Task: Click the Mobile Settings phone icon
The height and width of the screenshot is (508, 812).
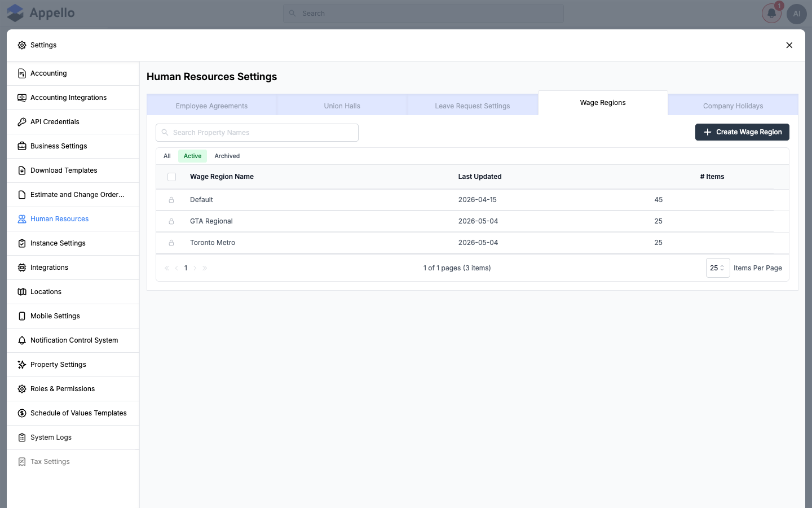Action: click(22, 316)
